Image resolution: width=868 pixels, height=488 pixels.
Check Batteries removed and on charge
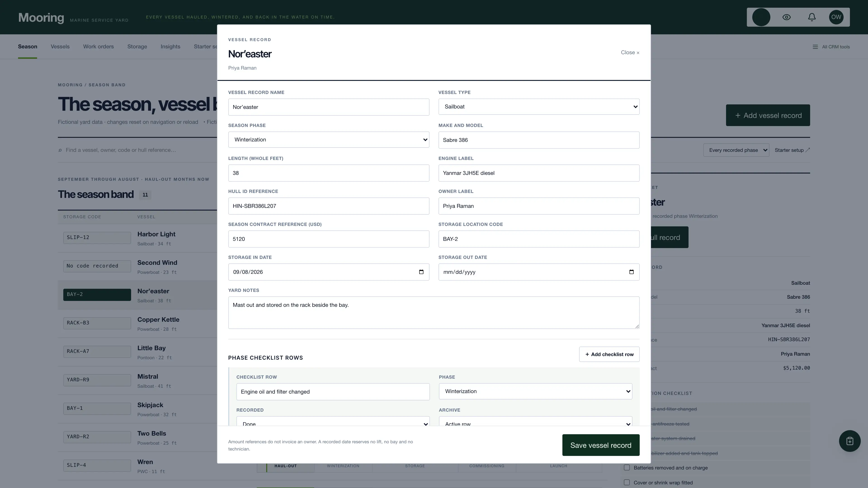click(x=627, y=467)
